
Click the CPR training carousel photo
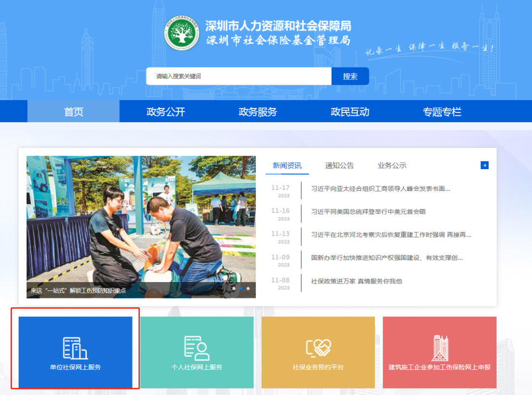tap(141, 227)
